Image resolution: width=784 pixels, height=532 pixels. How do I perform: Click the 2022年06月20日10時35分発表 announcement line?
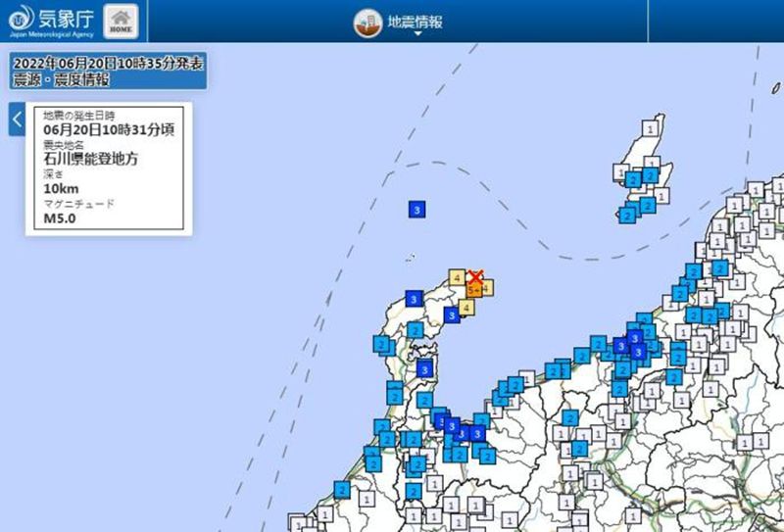107,63
